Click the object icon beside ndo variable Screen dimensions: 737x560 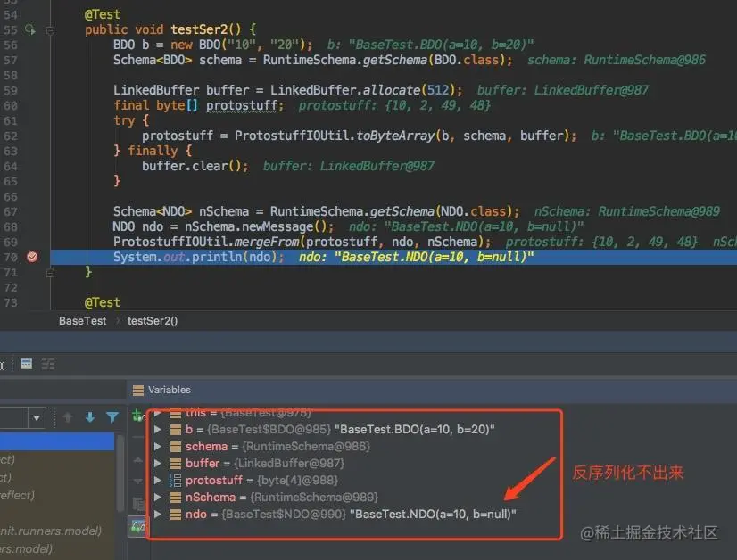pos(175,515)
